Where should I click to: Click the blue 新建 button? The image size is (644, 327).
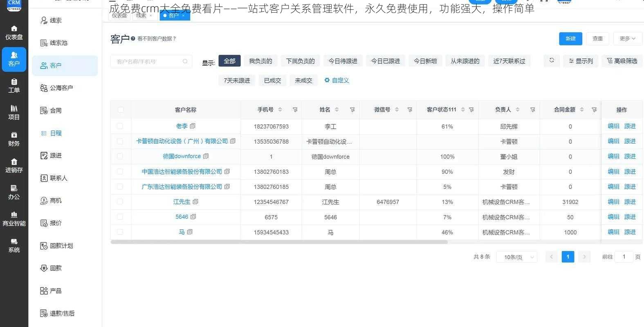point(571,38)
